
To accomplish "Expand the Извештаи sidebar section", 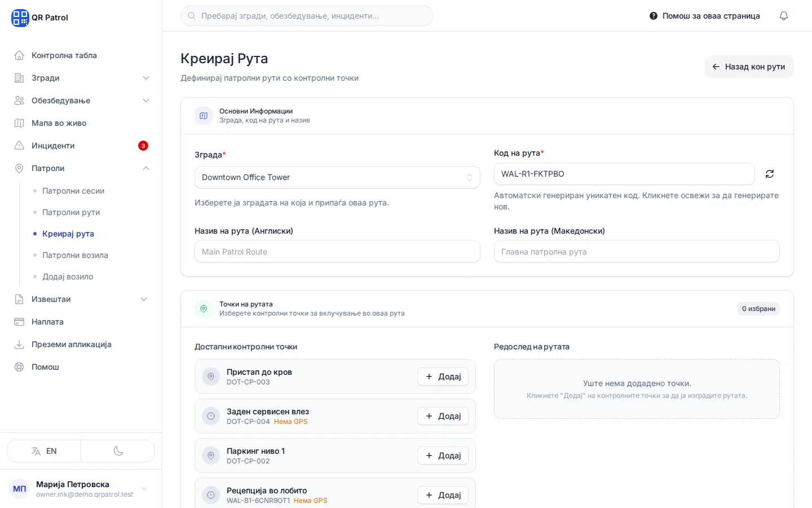I will tap(81, 299).
